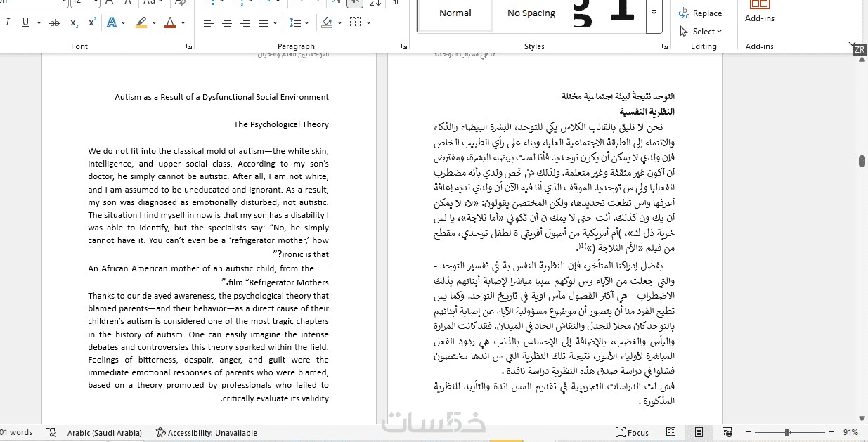Viewport: 868px width, 442px height.
Task: Switch to Read Mode view
Action: (x=671, y=432)
